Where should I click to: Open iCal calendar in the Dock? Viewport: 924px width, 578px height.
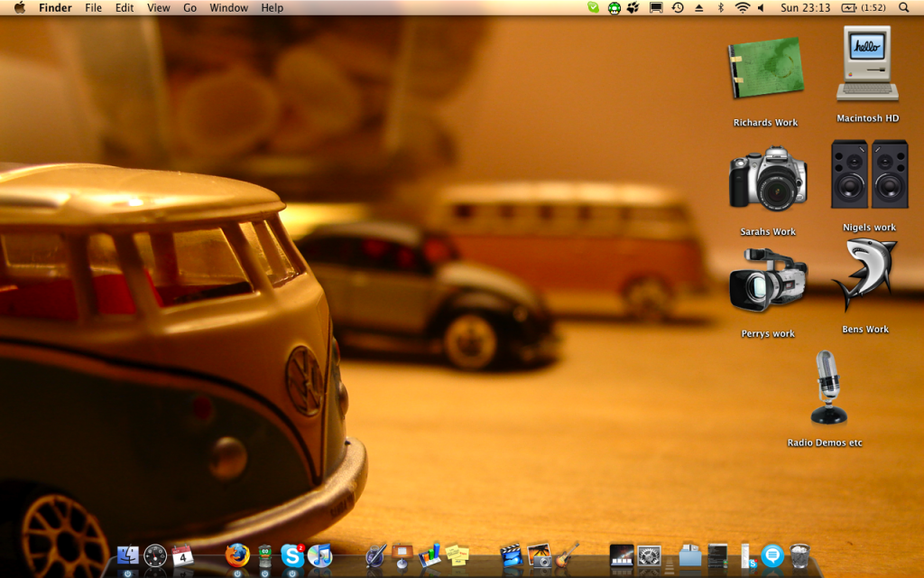pos(182,555)
